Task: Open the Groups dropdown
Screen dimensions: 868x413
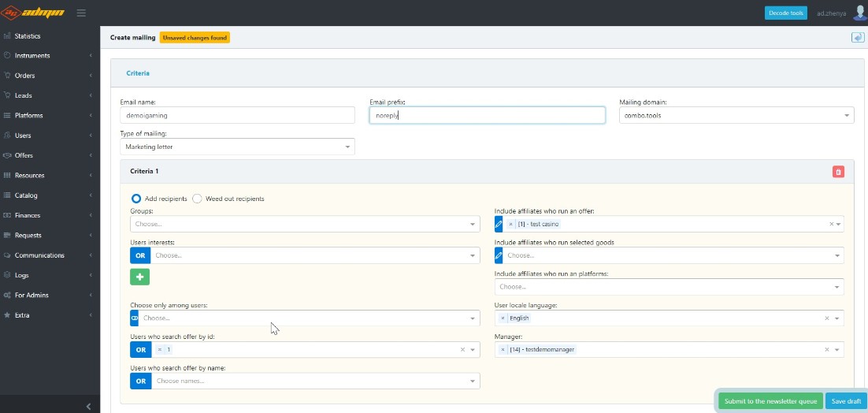Action: click(x=305, y=224)
